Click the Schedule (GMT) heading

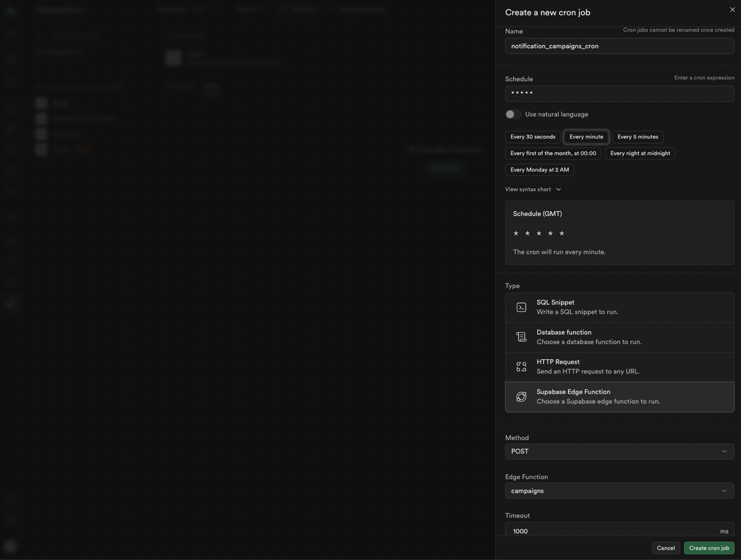tap(537, 214)
